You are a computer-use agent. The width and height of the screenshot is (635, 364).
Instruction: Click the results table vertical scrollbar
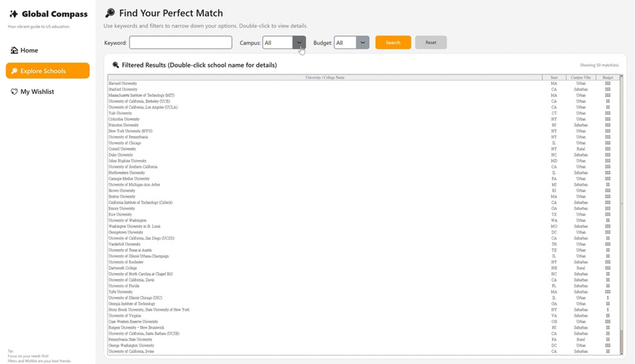pos(622,215)
